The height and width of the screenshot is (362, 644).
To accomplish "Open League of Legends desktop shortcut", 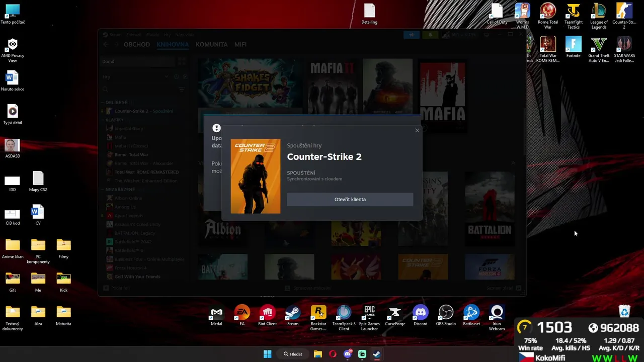I will 599,16.
